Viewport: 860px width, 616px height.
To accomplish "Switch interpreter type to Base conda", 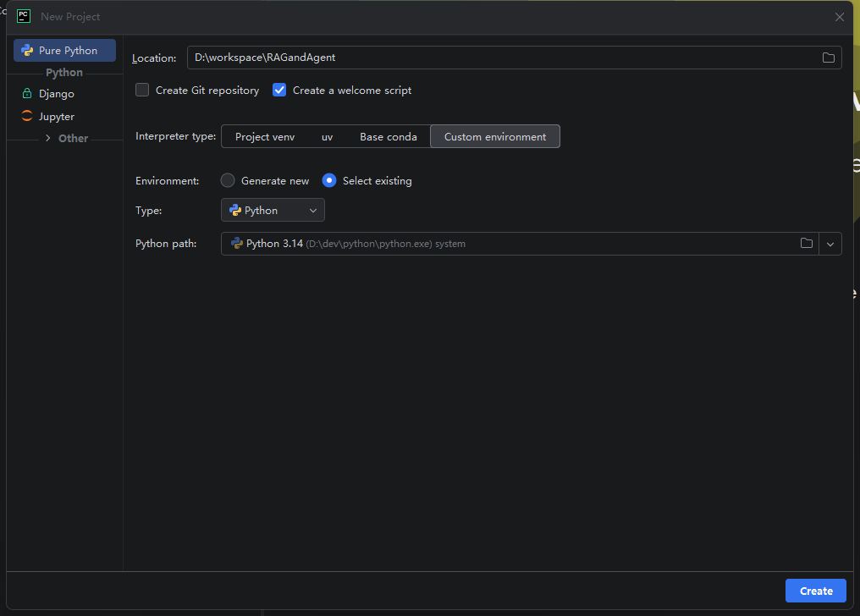I will (389, 136).
